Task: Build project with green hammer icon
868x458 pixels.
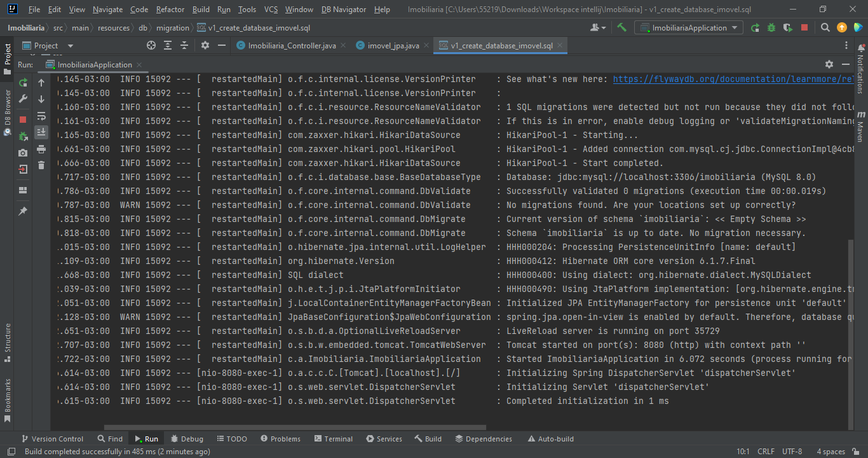Action: coord(622,27)
